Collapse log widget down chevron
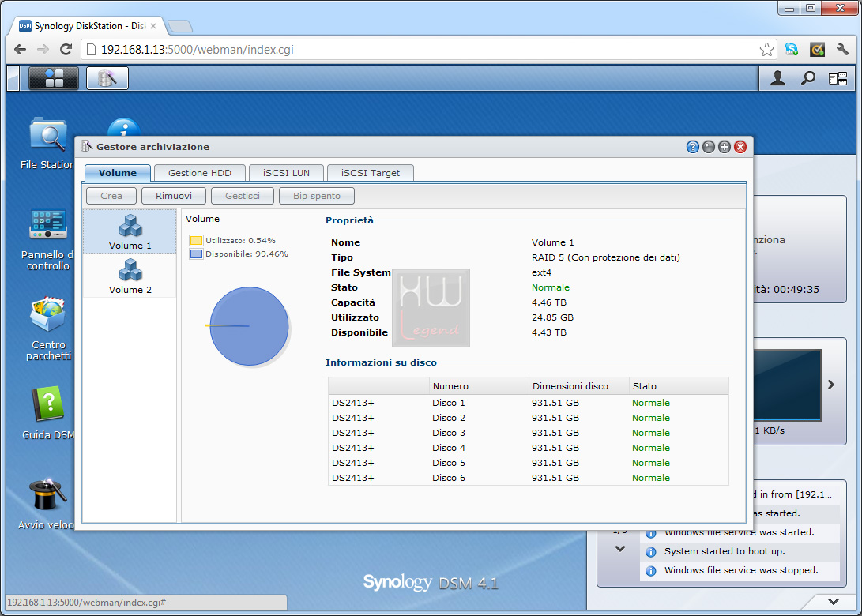The width and height of the screenshot is (862, 616). pyautogui.click(x=620, y=548)
